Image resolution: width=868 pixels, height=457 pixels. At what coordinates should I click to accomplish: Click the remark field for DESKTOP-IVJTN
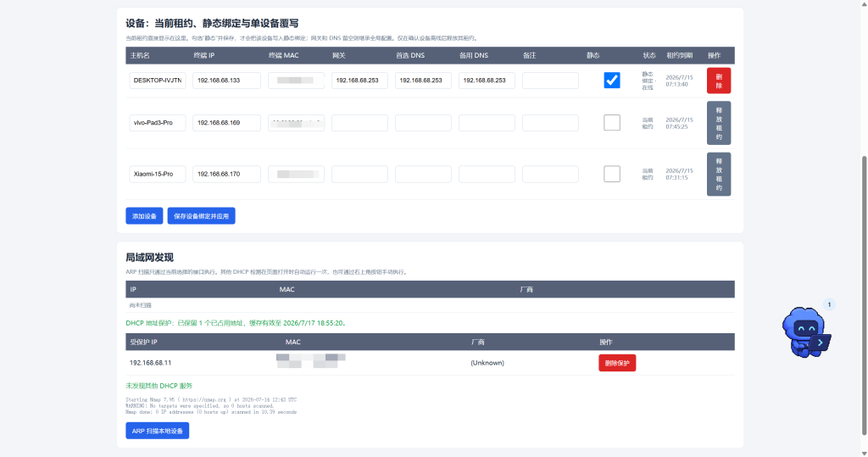point(550,81)
